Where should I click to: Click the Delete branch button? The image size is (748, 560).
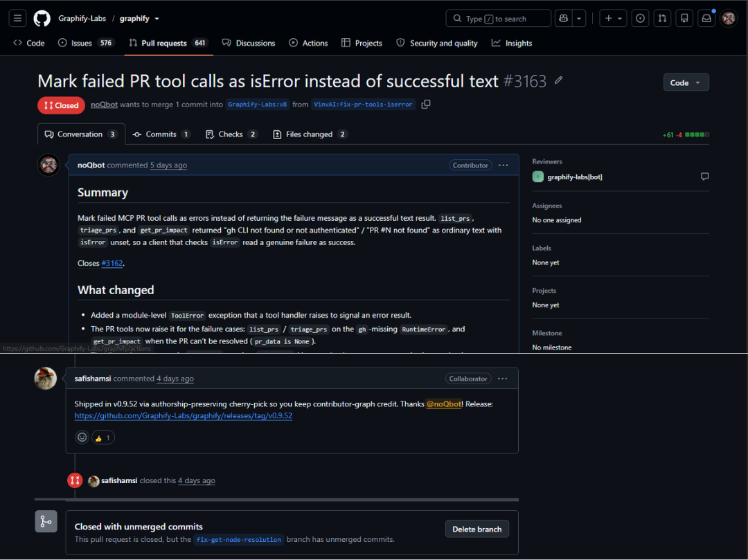click(477, 529)
